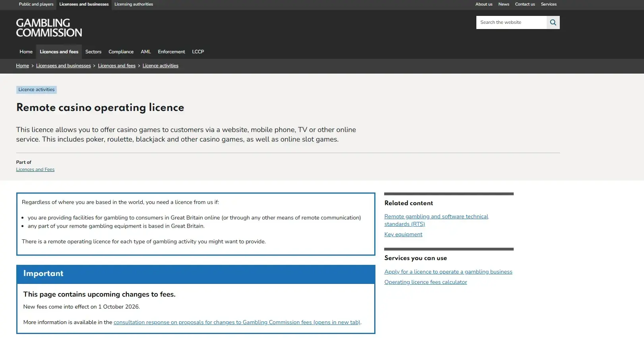
Task: Open Compliance navigation item
Action: [121, 52]
